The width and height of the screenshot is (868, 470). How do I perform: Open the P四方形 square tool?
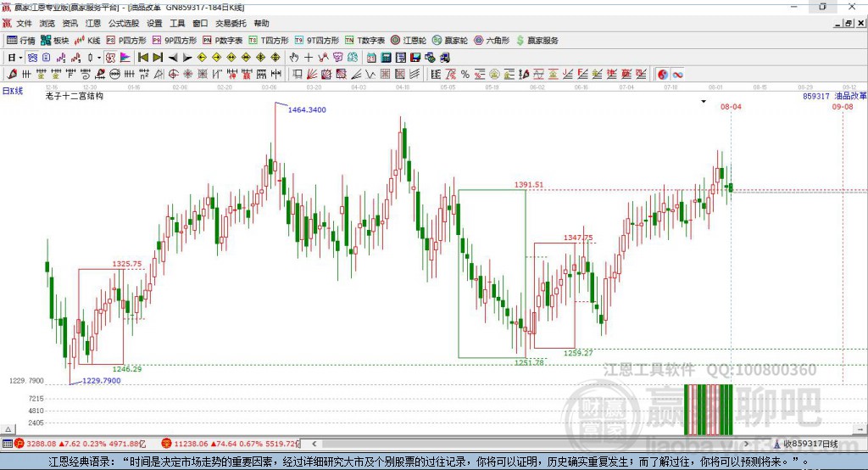126,41
